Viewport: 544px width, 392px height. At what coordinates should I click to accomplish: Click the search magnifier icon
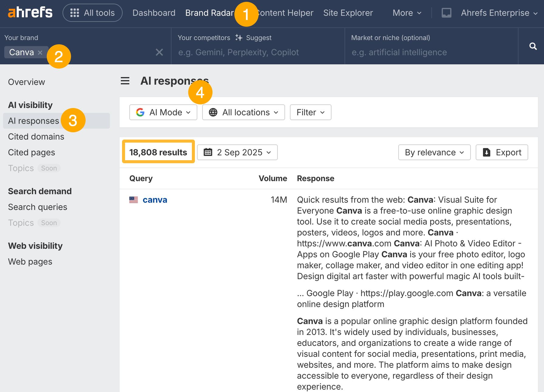click(533, 46)
